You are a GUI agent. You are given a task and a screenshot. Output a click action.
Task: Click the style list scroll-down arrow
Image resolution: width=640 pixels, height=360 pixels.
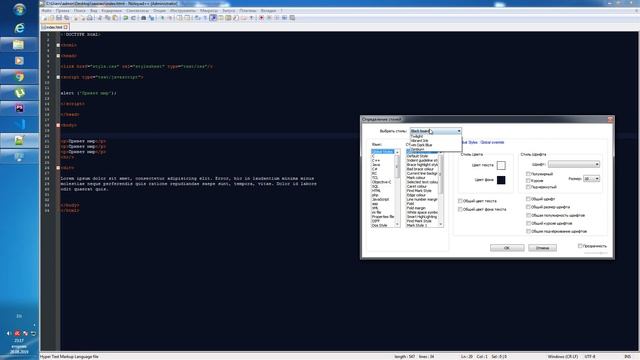440,225
